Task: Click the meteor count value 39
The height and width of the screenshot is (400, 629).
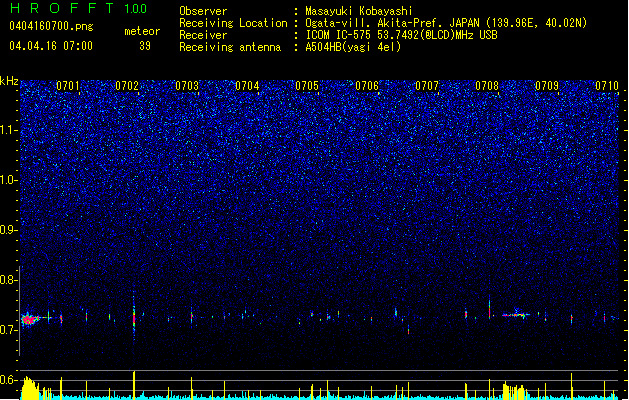Action: click(x=145, y=46)
